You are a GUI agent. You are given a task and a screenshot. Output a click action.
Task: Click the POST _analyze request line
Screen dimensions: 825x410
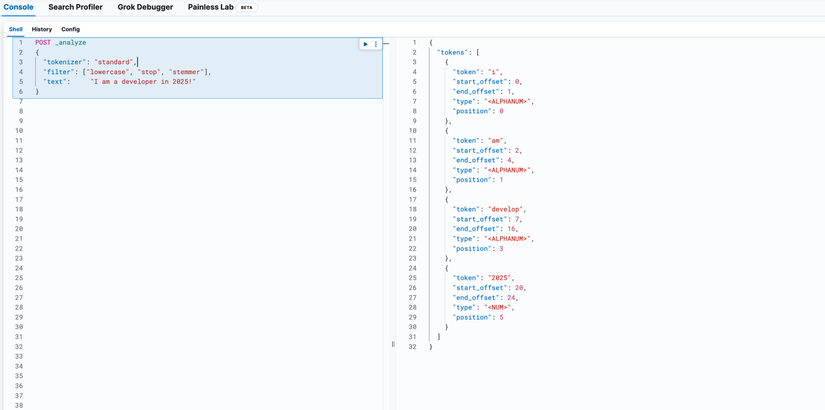coord(59,43)
